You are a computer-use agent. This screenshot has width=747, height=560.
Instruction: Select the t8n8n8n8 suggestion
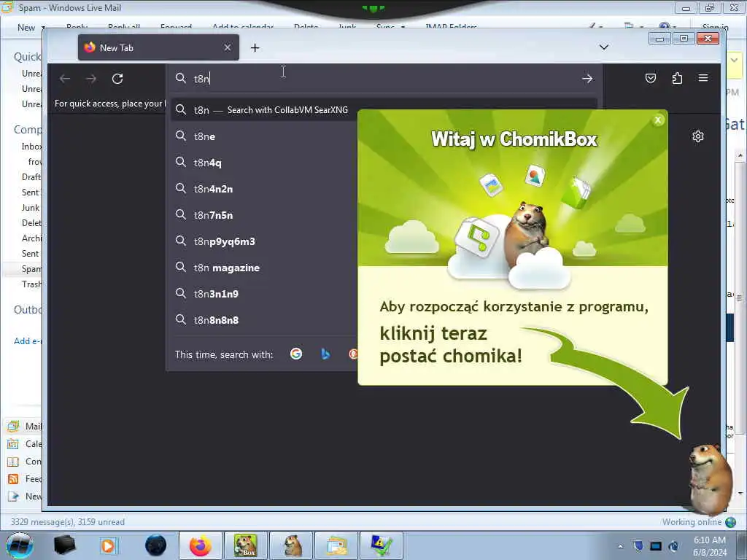pos(264,320)
